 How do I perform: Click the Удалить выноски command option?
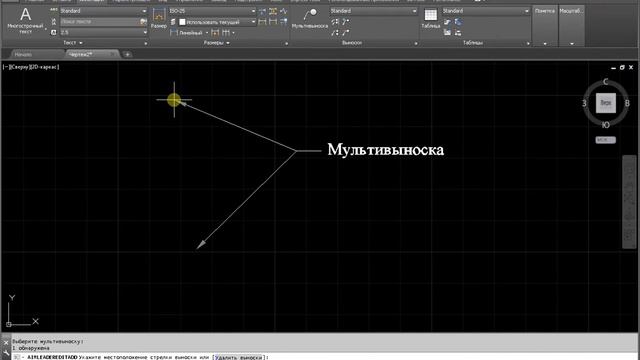click(238, 357)
